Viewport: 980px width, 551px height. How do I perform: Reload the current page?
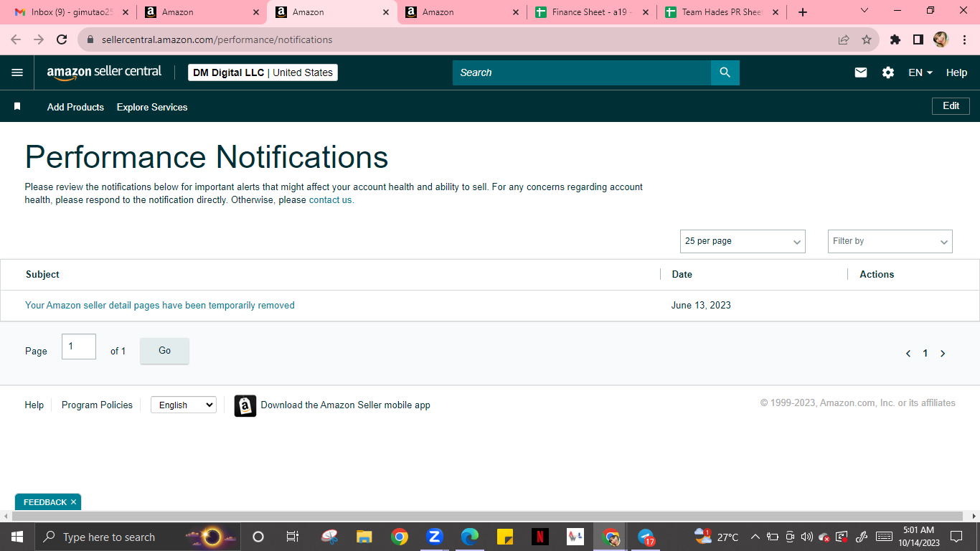(x=62, y=39)
